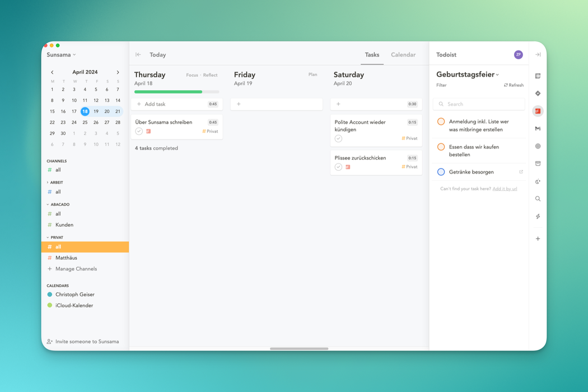Open the Gmail integration icon
Screen dimensions: 588x392
[538, 129]
